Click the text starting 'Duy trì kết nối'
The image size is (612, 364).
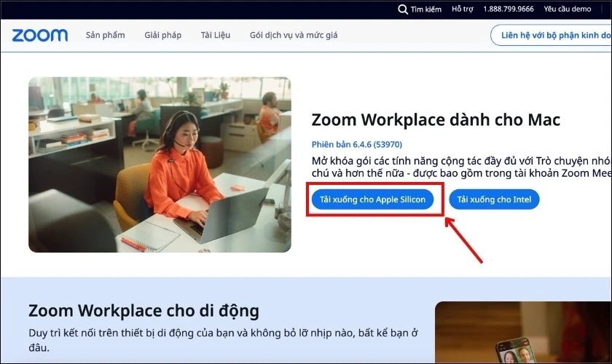point(223,340)
